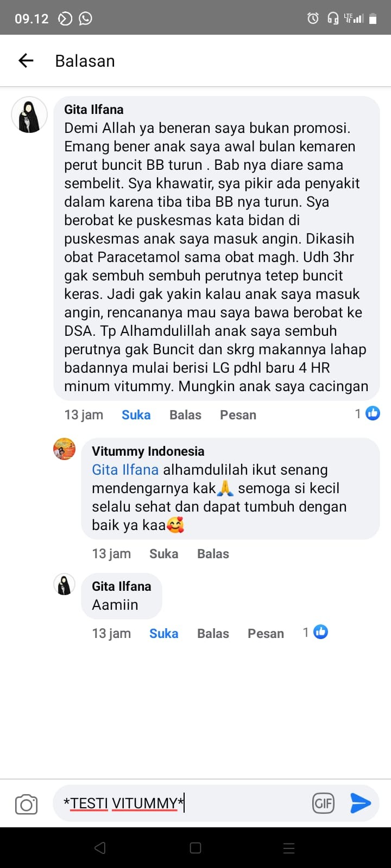View like reaction count on Gita's main comment
This screenshot has width=391, height=868.
pos(367,414)
